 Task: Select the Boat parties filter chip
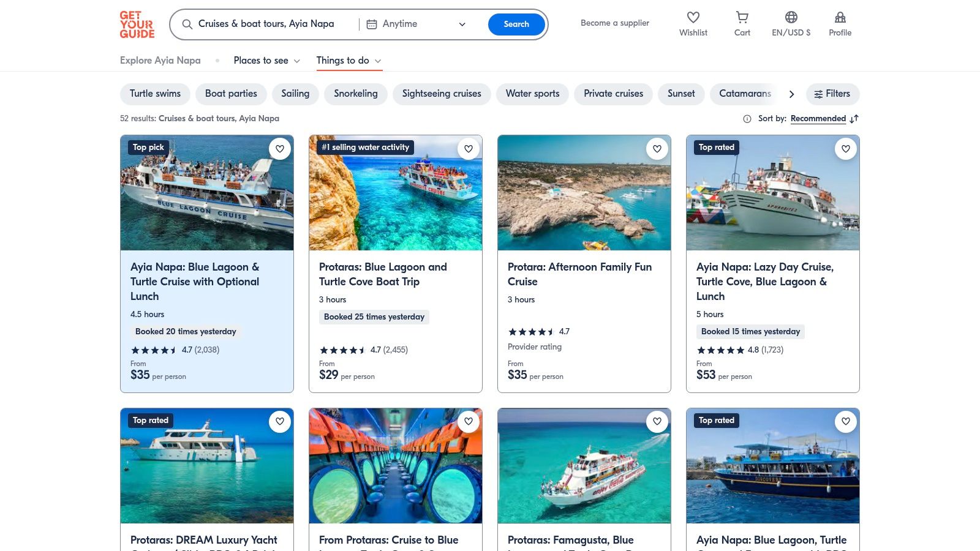point(231,94)
